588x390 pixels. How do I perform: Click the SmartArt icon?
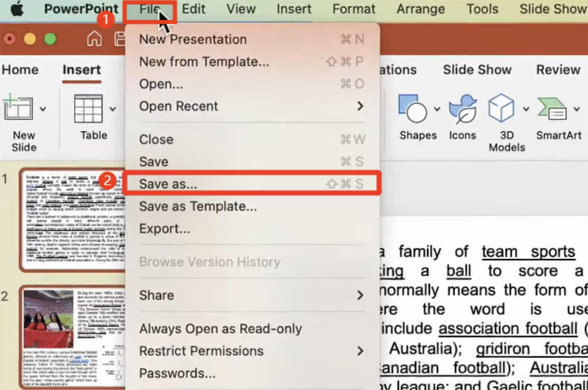tap(552, 108)
